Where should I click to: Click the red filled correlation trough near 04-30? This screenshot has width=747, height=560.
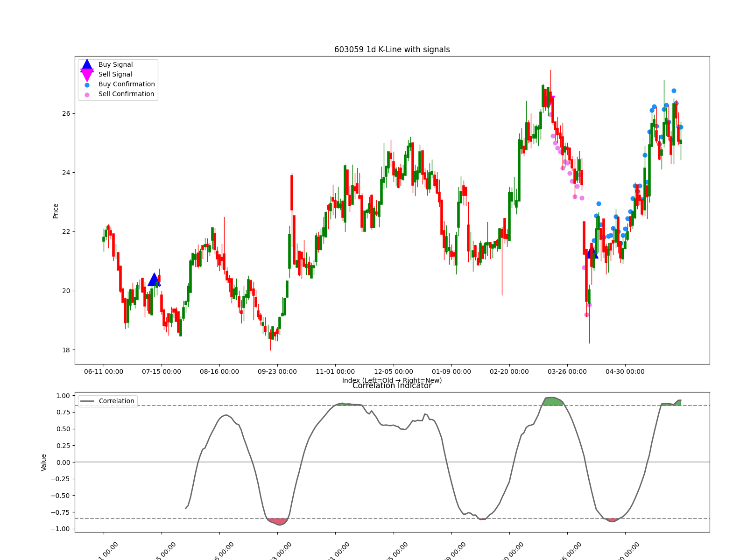click(x=612, y=520)
